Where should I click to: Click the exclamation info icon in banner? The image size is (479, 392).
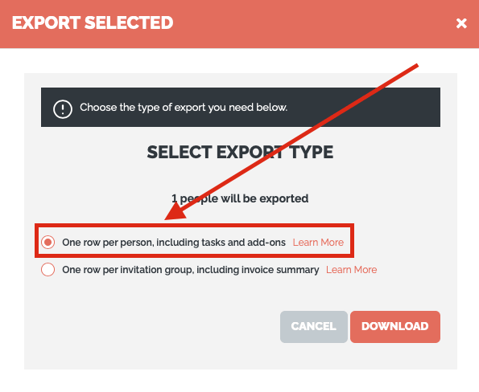[62, 109]
